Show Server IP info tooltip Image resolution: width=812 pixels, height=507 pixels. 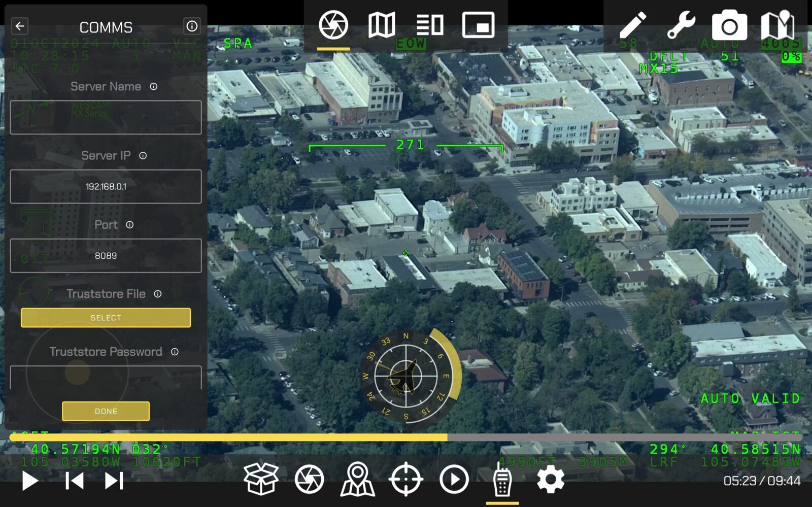coord(143,156)
